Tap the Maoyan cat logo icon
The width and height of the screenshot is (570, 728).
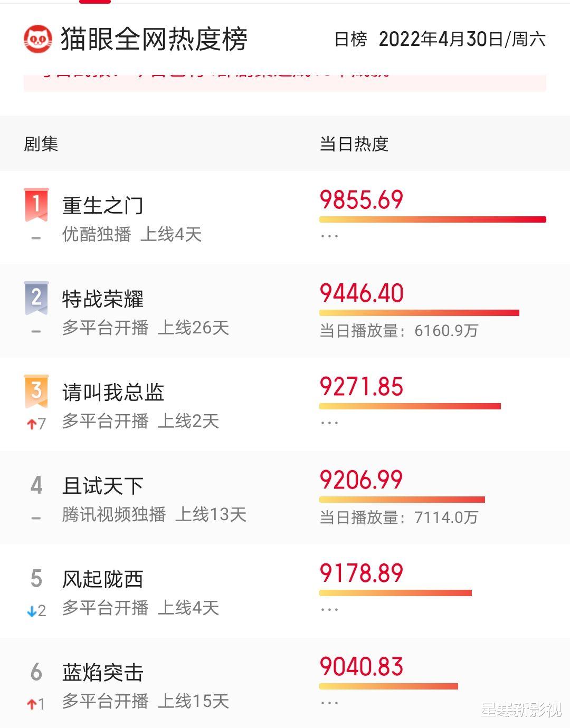(38, 39)
